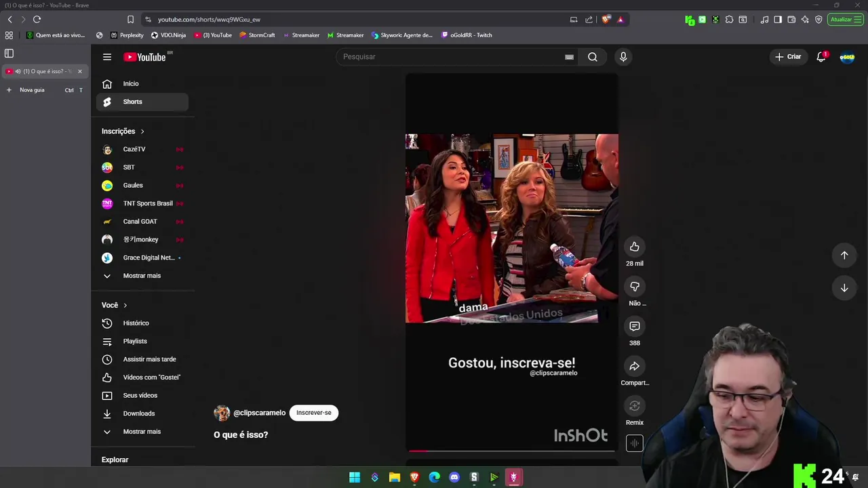Start voice search with microphone icon
Viewport: 868px width, 488px height.
pos(623,57)
